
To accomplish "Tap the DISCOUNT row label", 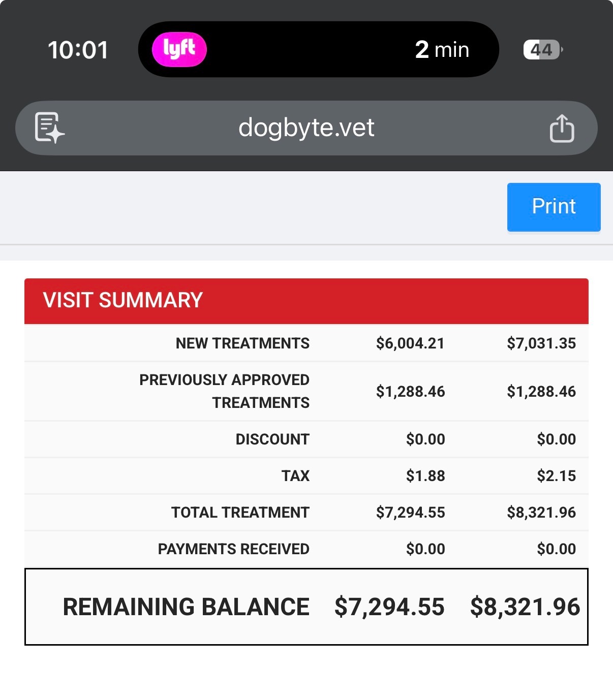I will pyautogui.click(x=272, y=439).
